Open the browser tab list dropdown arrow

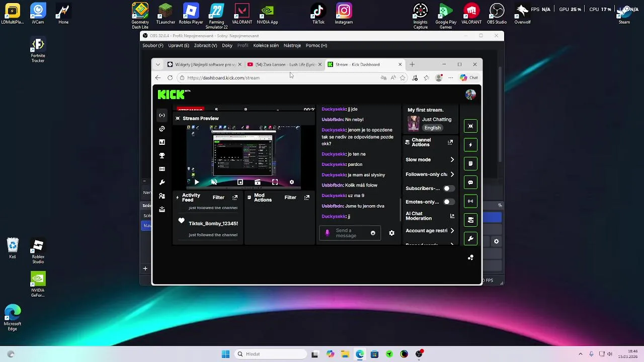pyautogui.click(x=158, y=64)
